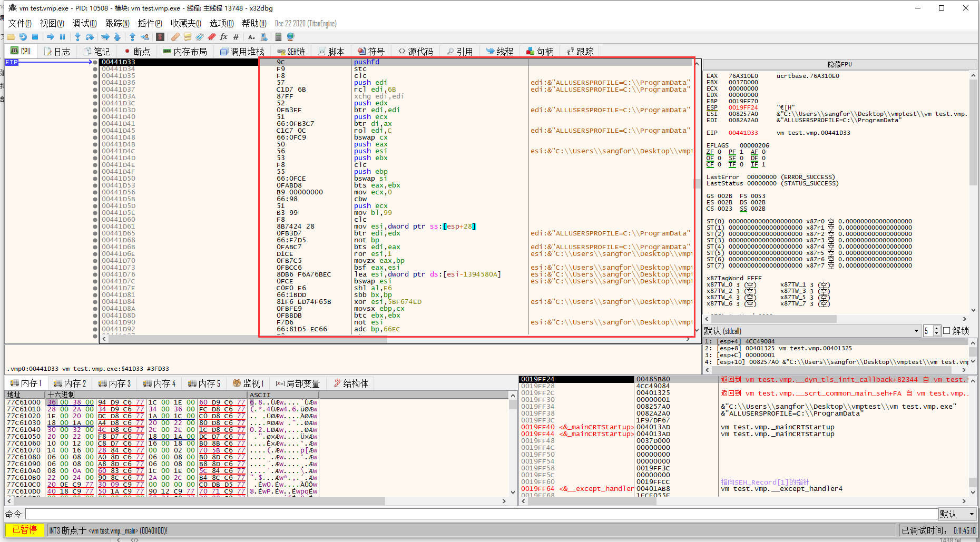
Task: Click the Open file folder icon
Action: pyautogui.click(x=11, y=37)
